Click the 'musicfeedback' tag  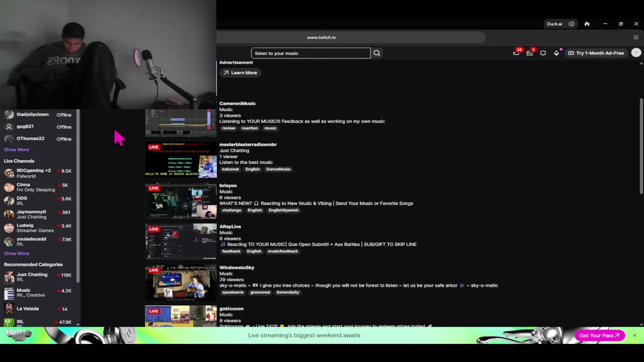click(x=283, y=251)
